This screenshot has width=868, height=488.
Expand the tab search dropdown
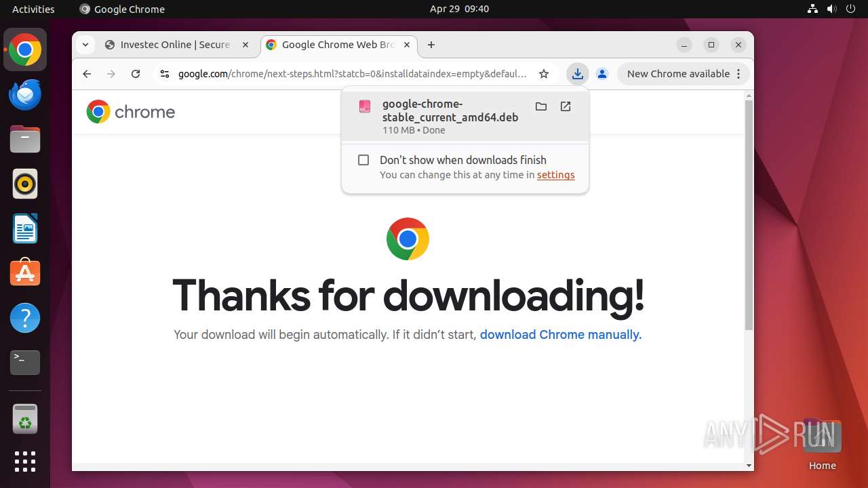[85, 45]
